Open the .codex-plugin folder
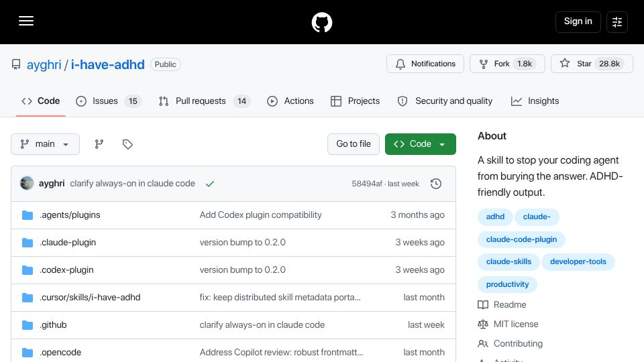The height and width of the screenshot is (362, 644). coord(66,270)
